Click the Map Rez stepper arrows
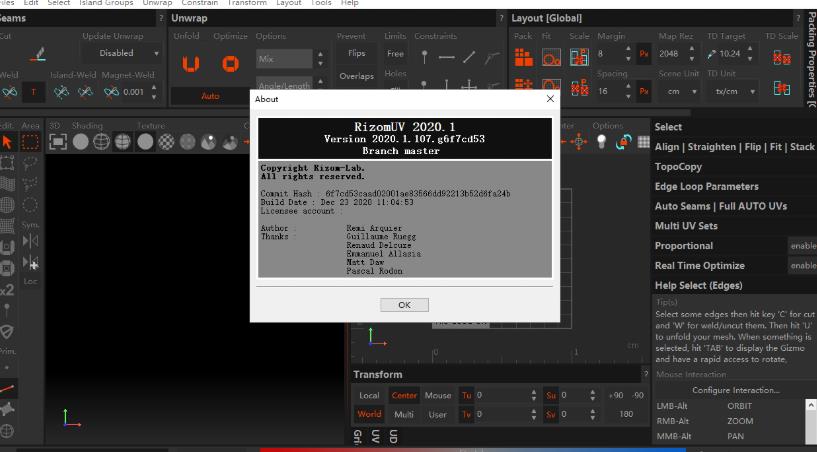 (692, 54)
